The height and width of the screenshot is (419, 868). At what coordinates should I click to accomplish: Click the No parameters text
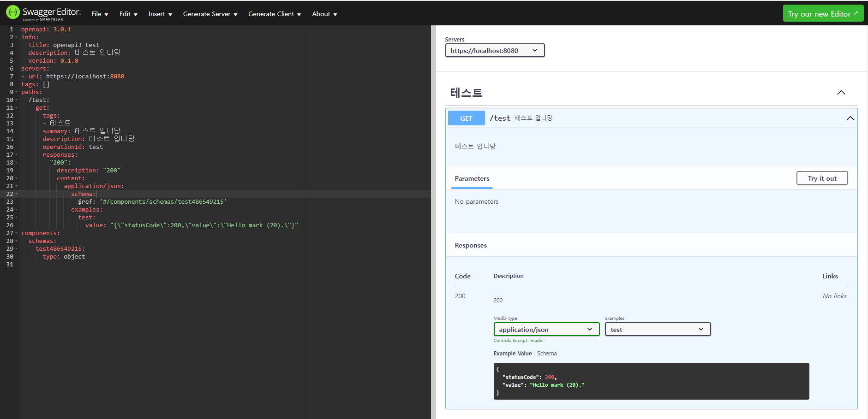477,202
